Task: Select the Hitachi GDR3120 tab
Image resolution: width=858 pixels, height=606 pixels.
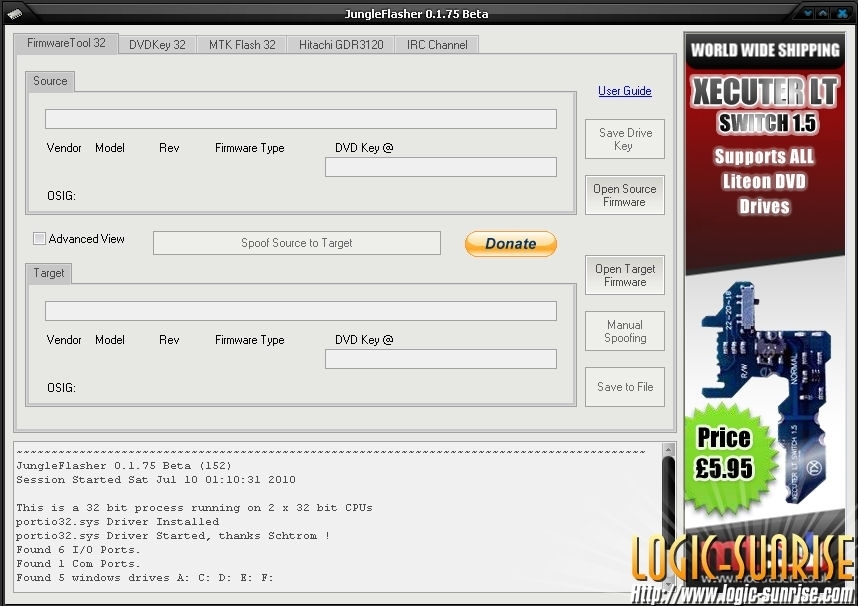Action: coord(340,45)
